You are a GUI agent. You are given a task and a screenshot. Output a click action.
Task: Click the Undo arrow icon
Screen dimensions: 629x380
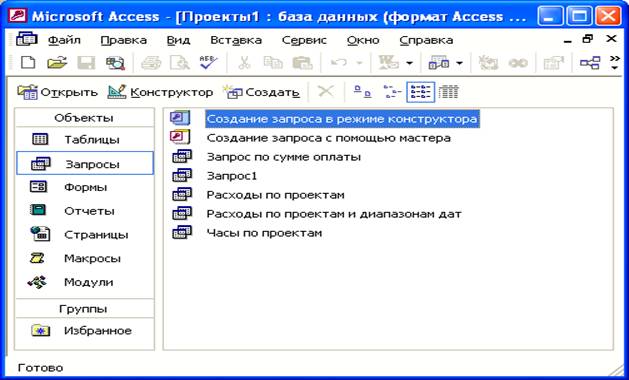339,63
